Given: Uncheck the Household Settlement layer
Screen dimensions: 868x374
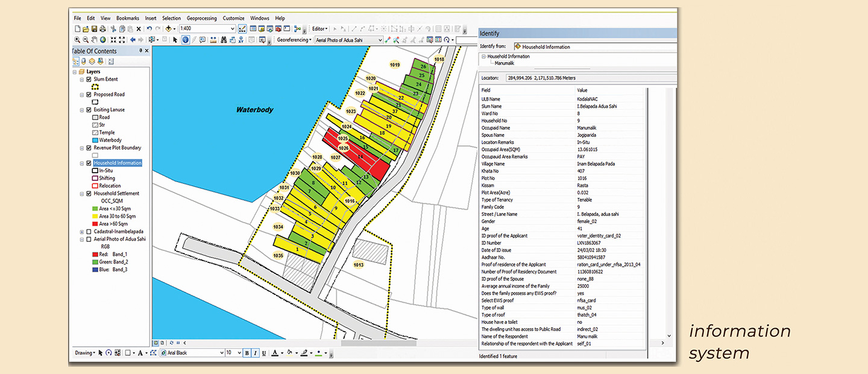Looking at the screenshot, I should coord(89,194).
